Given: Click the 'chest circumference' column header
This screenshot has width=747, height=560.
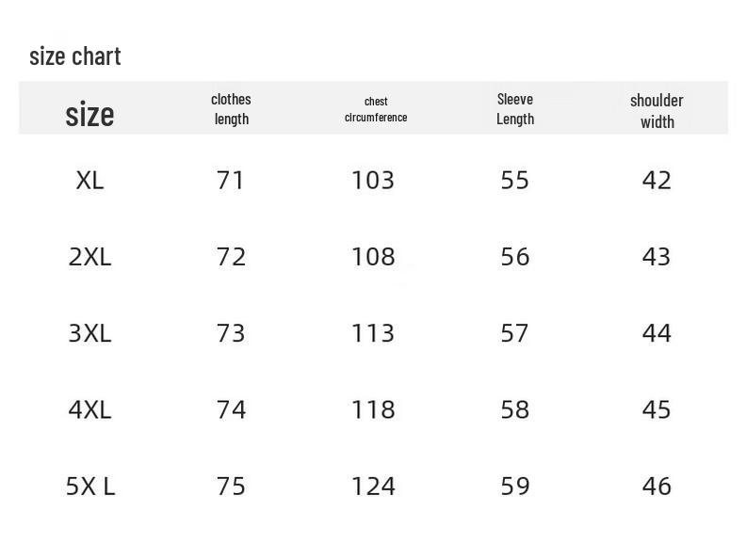Looking at the screenshot, I should click(x=376, y=109).
